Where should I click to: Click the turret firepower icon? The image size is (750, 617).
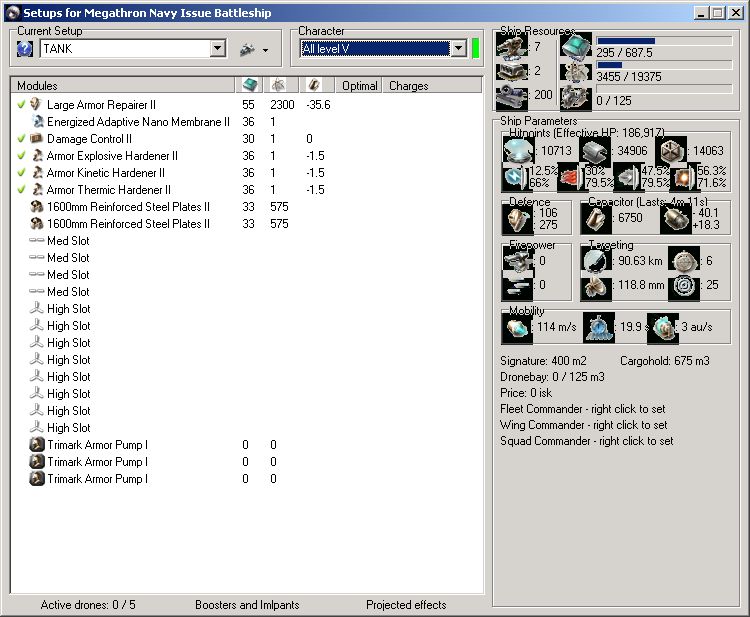coord(518,260)
